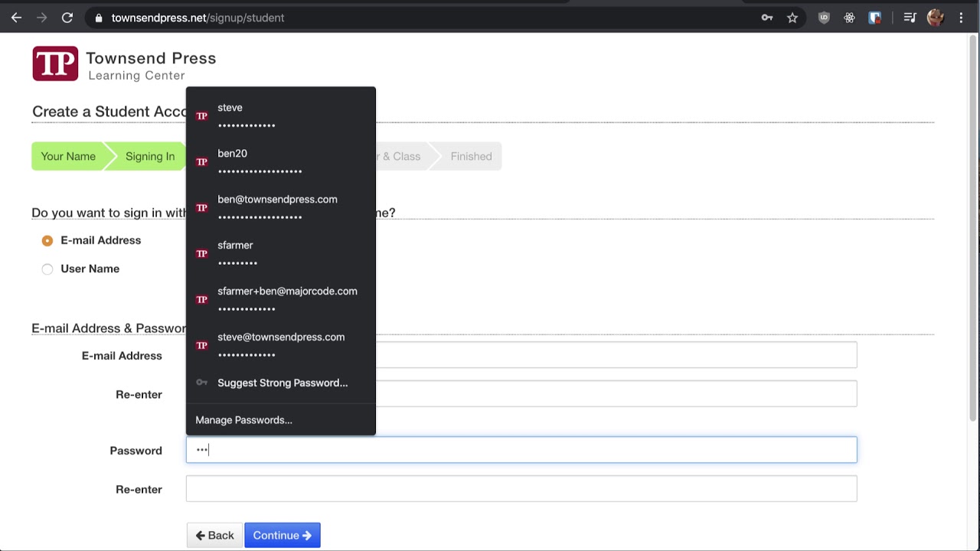
Task: Click into the Password field
Action: [521, 450]
